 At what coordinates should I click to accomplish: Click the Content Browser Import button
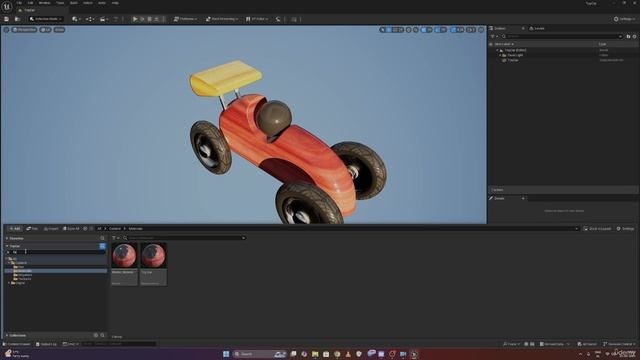pyautogui.click(x=51, y=229)
